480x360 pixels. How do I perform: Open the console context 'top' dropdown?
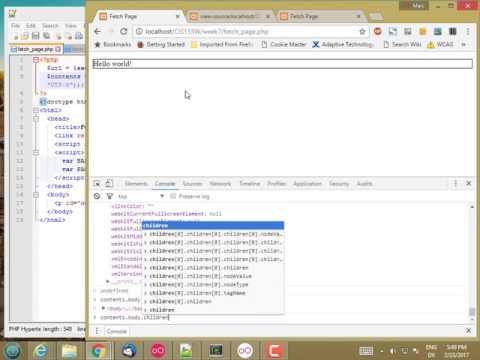coord(141,196)
